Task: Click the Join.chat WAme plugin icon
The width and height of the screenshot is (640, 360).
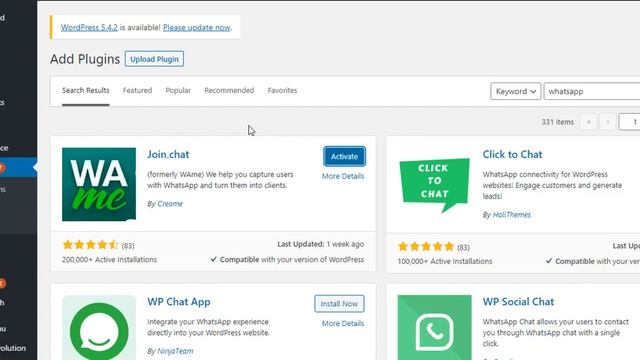Action: click(99, 184)
